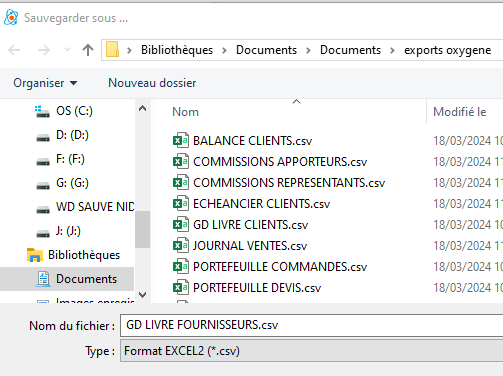Click Excel icon of ECHEANCIER CLIENTS.csv
Viewport: 503px width, 376px height.
point(181,203)
